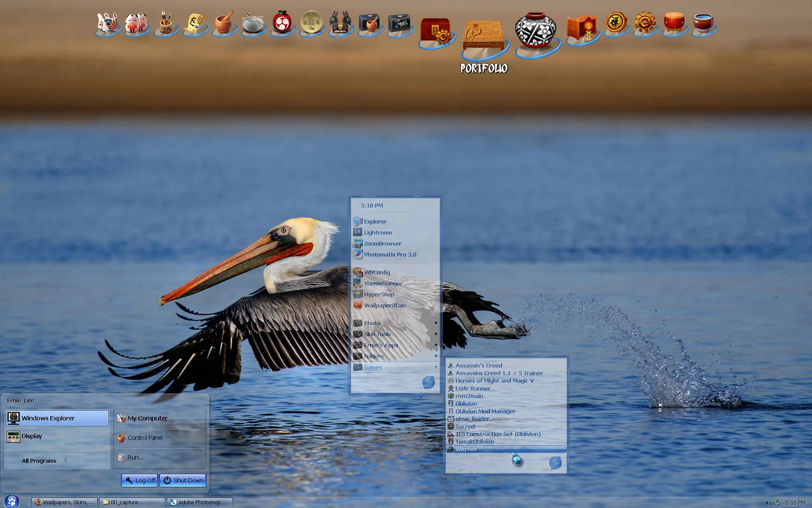The height and width of the screenshot is (508, 812).
Task: Select Witcher in the Games submenu
Action: (x=466, y=450)
